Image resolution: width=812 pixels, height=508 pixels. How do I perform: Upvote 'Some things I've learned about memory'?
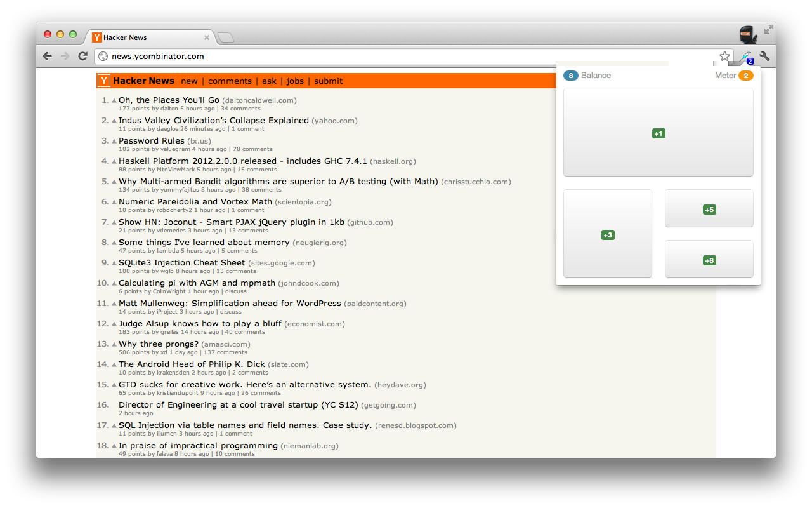pos(115,243)
